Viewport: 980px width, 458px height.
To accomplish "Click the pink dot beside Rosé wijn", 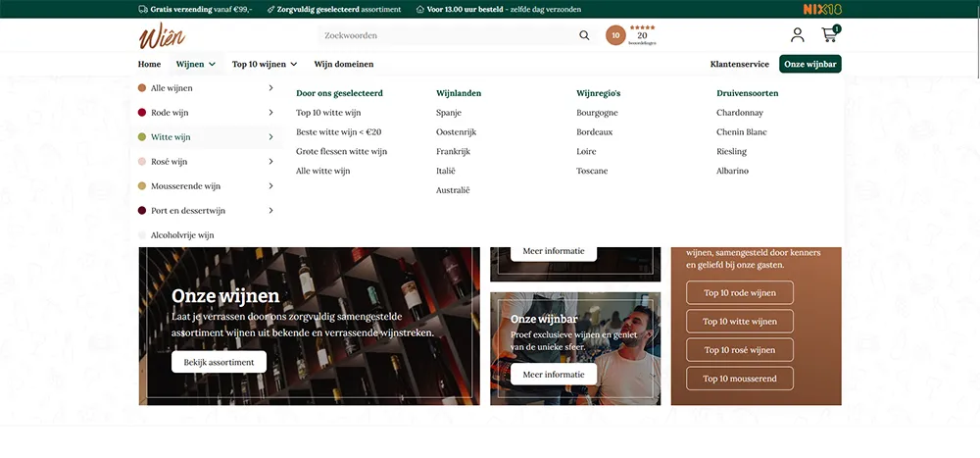I will 142,162.
